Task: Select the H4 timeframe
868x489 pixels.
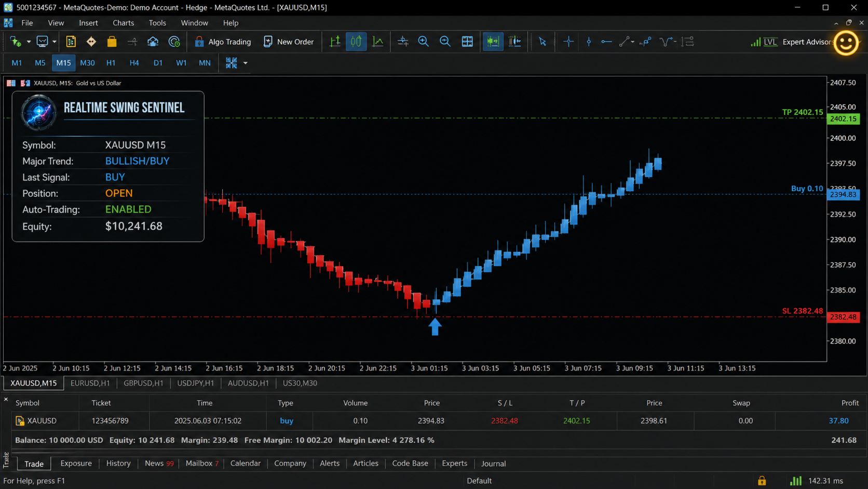Action: 134,63
